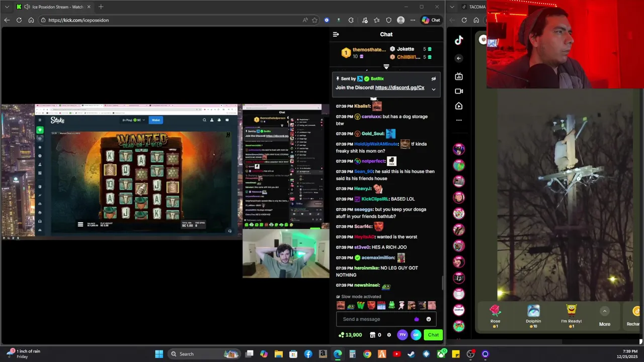644x362 pixels.
Task: Select chat text "HES A RICH JOO"
Action: [389, 247]
